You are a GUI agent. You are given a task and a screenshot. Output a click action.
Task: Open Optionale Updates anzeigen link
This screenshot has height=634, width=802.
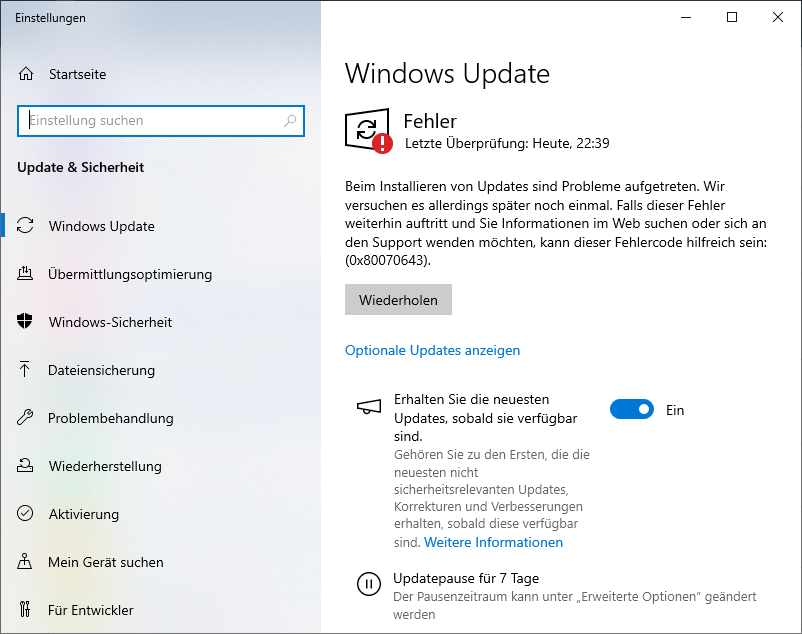(432, 350)
